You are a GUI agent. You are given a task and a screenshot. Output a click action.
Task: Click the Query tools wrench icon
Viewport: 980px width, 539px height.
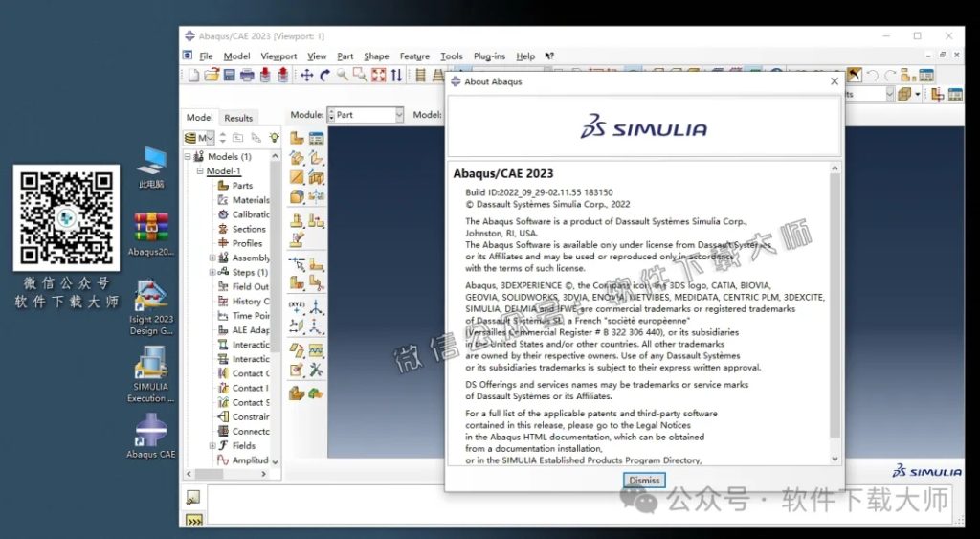click(316, 370)
